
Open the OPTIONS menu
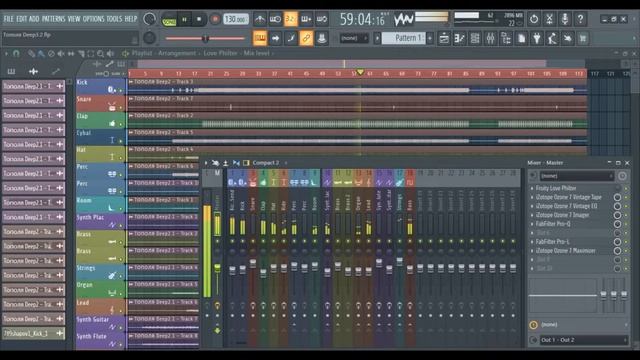93,19
